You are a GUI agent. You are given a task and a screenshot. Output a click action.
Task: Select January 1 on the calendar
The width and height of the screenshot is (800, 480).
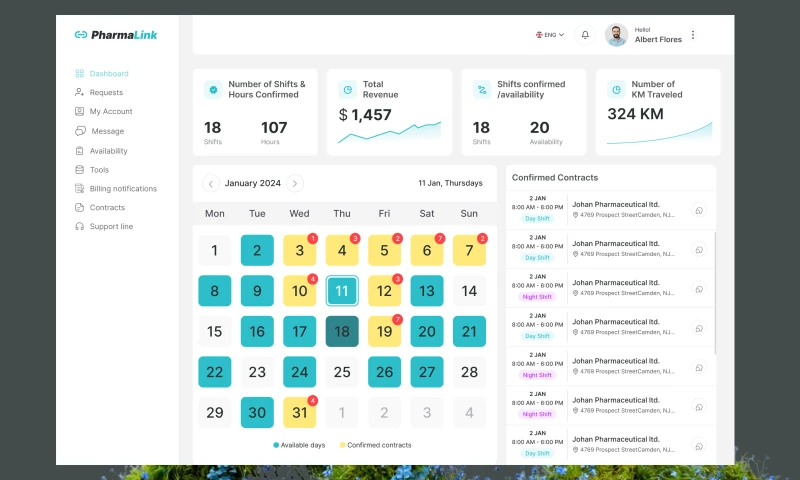[x=215, y=250]
